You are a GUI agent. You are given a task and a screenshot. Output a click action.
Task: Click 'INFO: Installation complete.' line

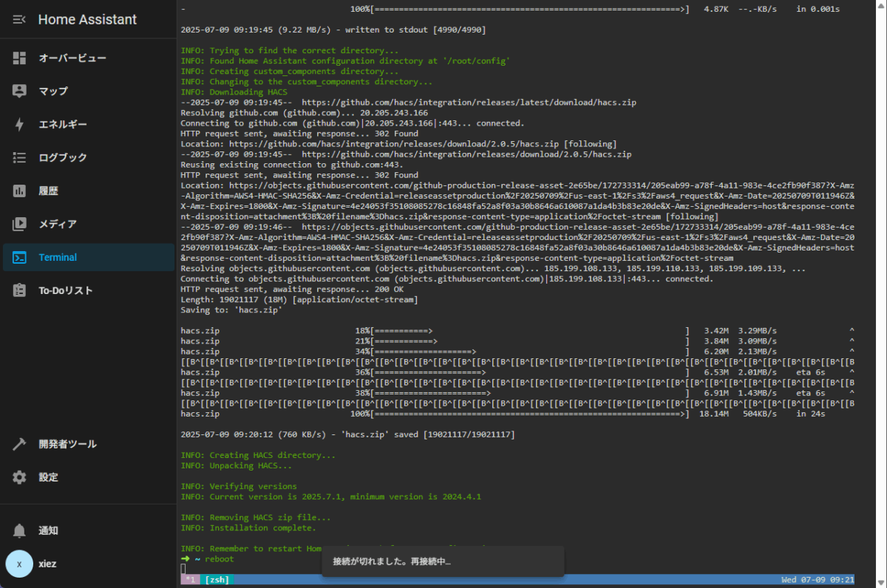click(248, 528)
